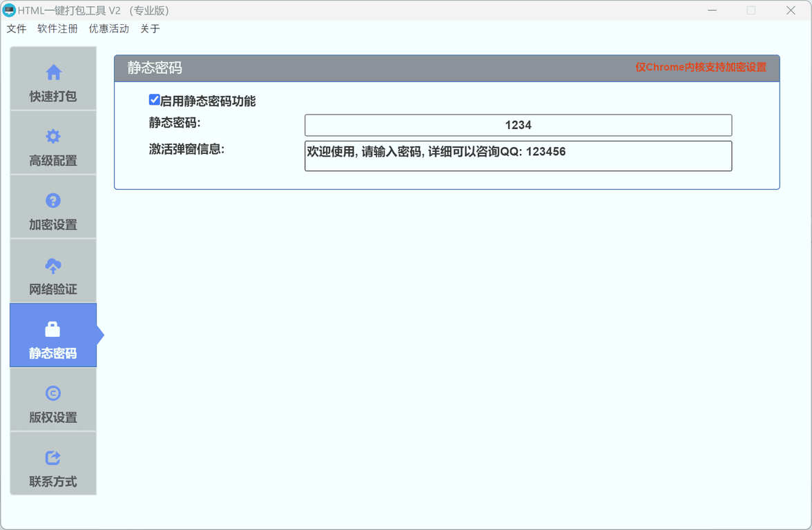Open the 软件注册 menu
Viewport: 812px width, 530px height.
coord(57,29)
